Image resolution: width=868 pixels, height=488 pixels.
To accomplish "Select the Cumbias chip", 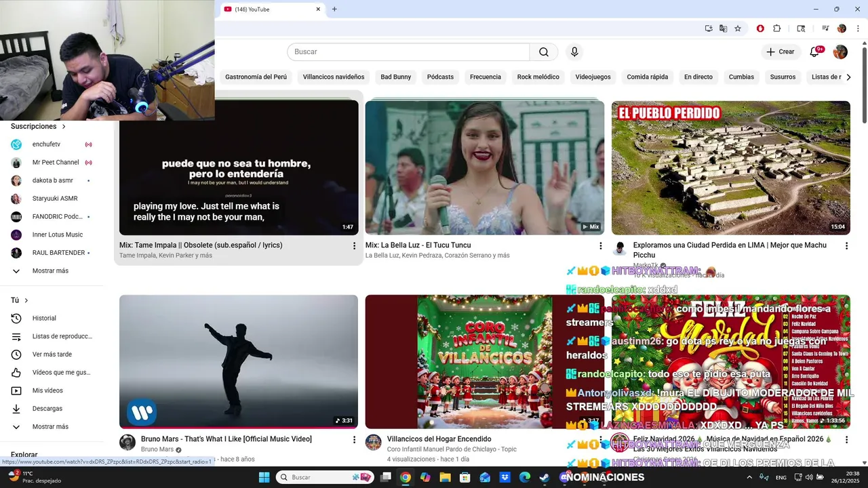I will [x=741, y=77].
